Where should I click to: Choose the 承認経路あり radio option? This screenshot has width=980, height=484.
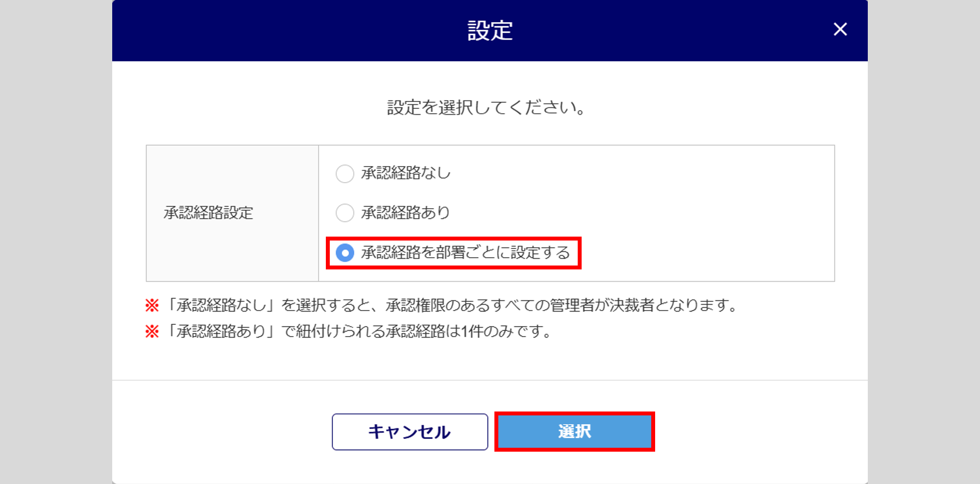[345, 213]
